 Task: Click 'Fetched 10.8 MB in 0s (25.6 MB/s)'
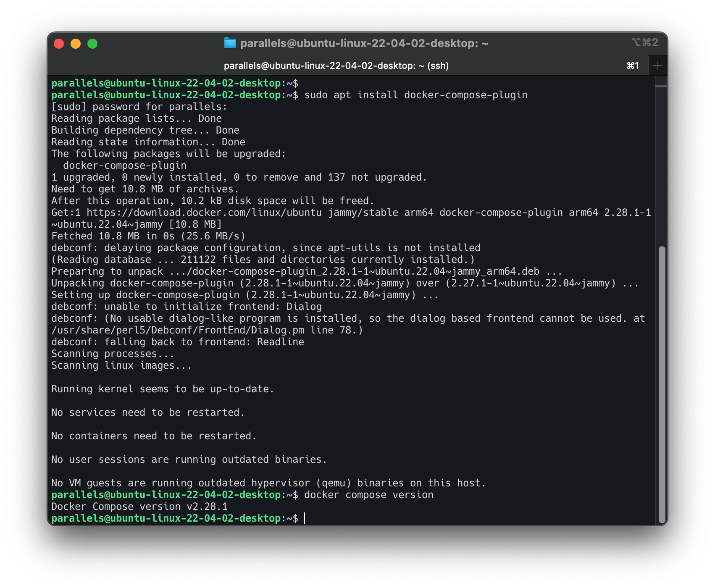148,236
